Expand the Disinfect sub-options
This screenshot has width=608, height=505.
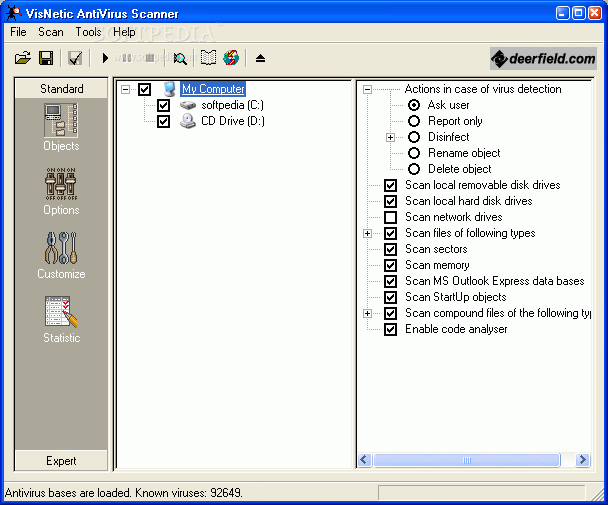coord(390,137)
